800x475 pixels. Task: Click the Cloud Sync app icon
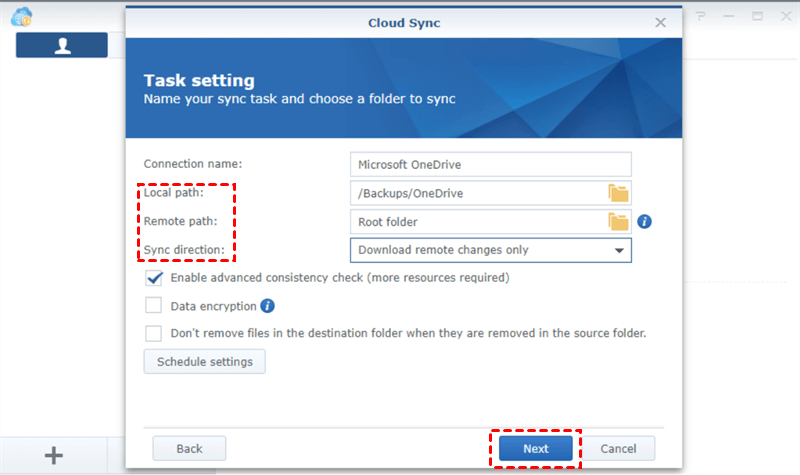pos(20,16)
